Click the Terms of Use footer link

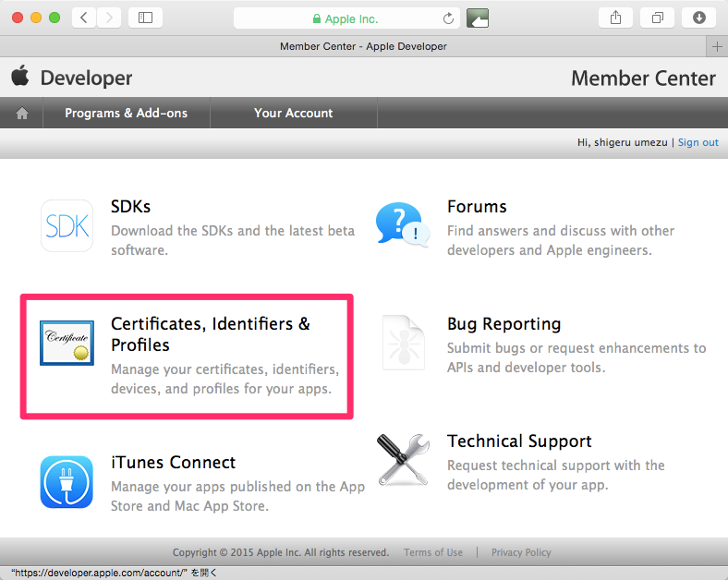432,552
